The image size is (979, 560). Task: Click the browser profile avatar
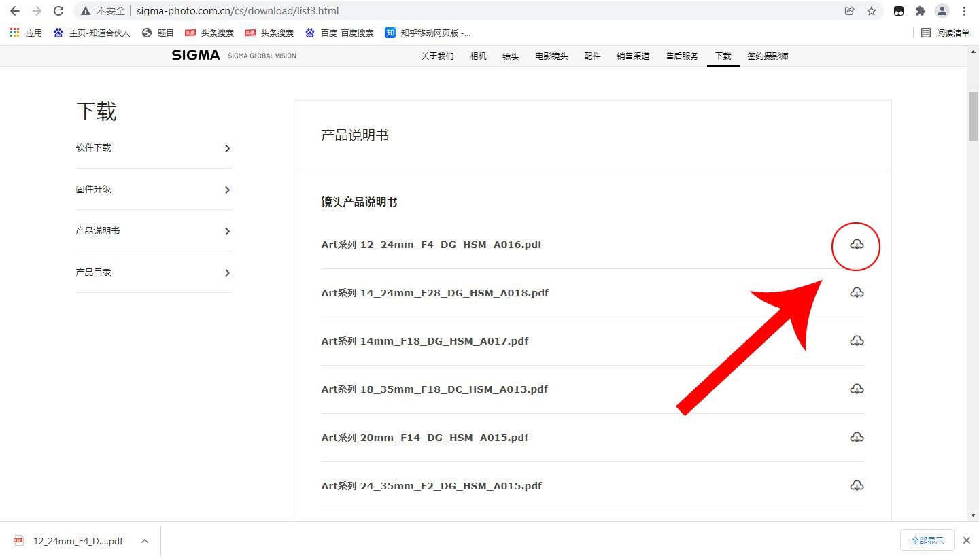(x=942, y=11)
